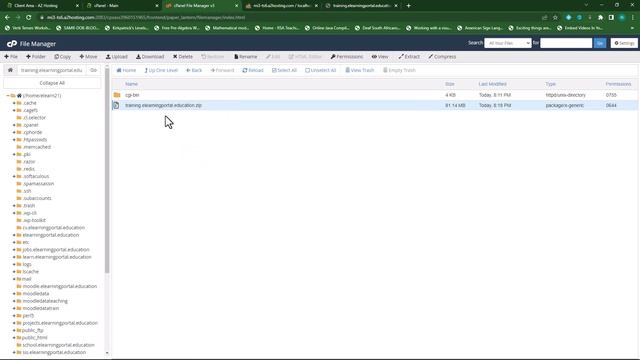Expand the logs tree folder
The image size is (640, 360).
(x=14, y=264)
